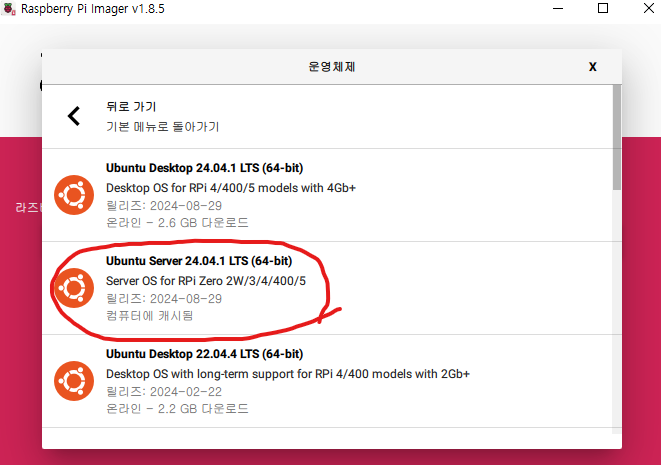Screen dimensions: 661x465
Task: Click 'Desktop OS for RPi 4/400/5 models with 4Gb+'
Action: (231, 188)
